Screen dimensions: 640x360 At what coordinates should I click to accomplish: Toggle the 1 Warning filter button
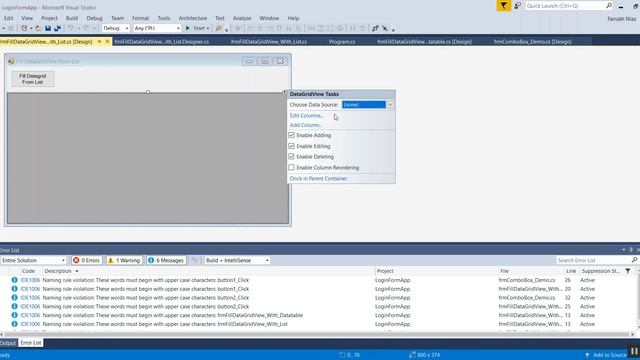pyautogui.click(x=124, y=260)
